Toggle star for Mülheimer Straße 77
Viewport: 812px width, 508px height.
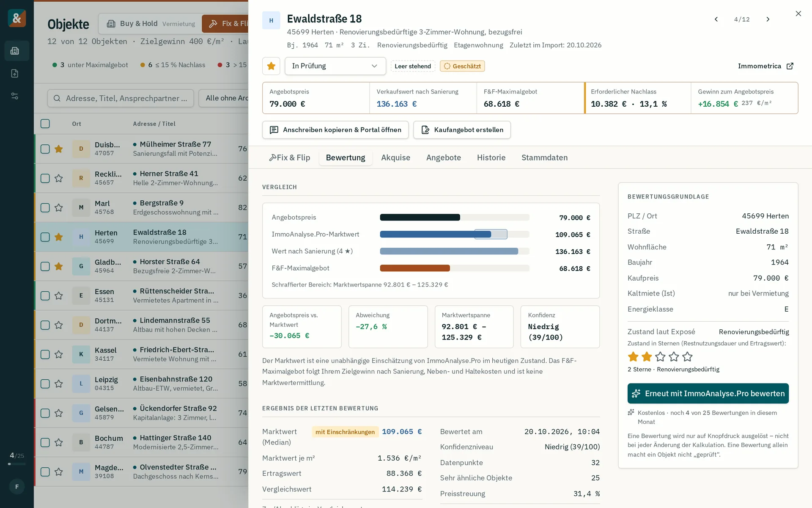(59, 149)
